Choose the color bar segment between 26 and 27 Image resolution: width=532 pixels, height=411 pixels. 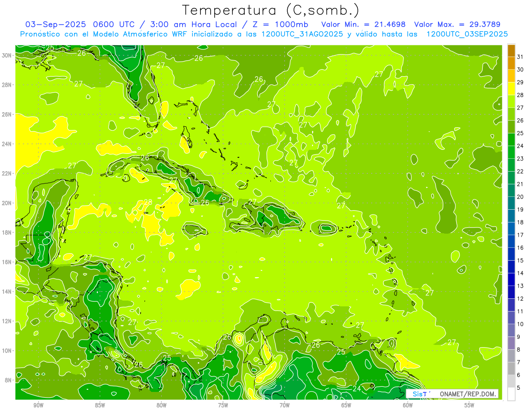pos(511,114)
